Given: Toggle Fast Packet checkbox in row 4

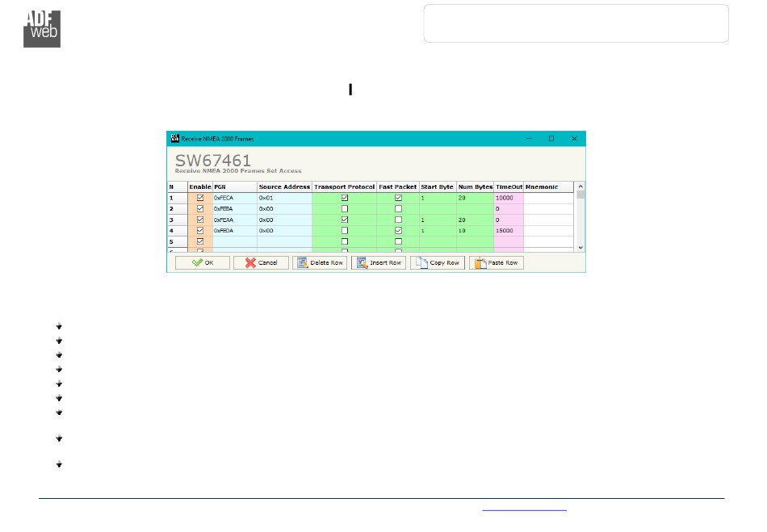Looking at the screenshot, I should (x=398, y=231).
